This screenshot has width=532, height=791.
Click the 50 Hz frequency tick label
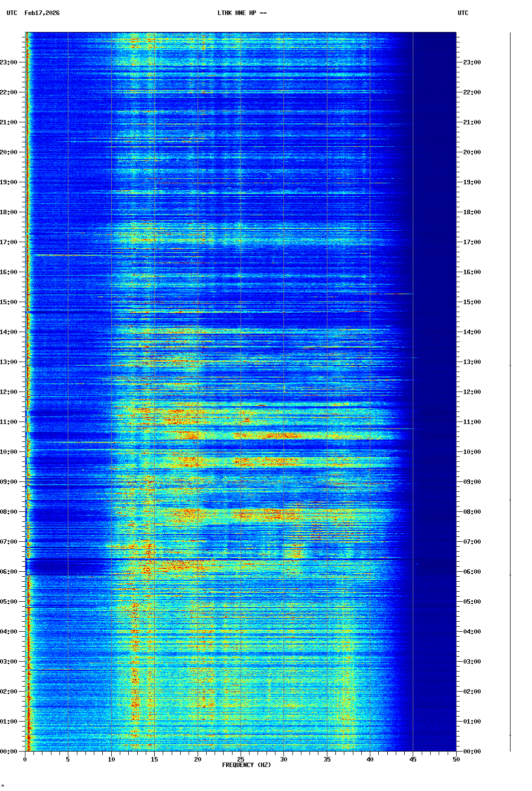click(x=456, y=760)
